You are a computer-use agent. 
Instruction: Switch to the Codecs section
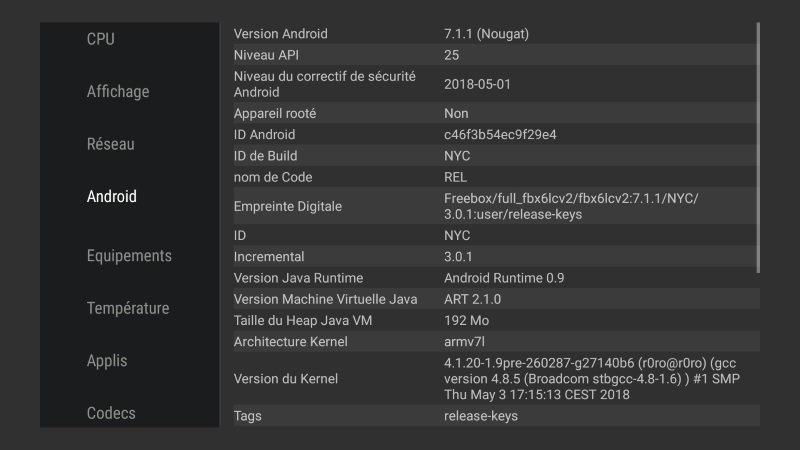point(111,413)
